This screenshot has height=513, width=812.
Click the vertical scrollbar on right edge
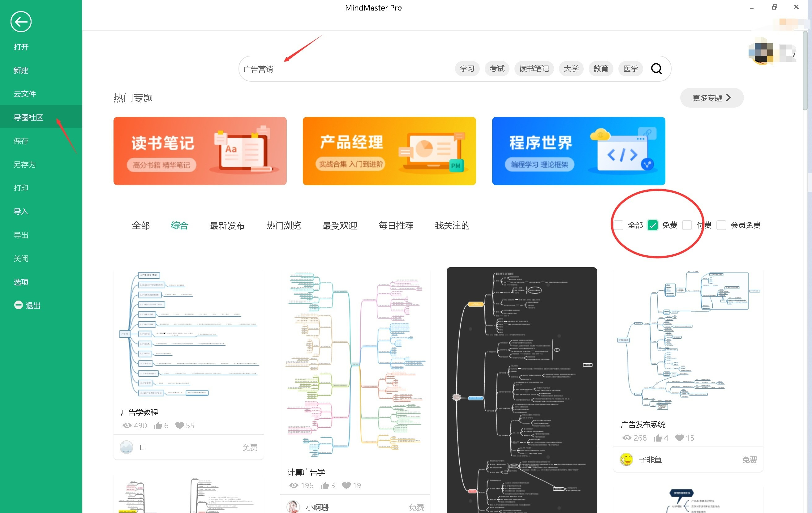[805, 71]
